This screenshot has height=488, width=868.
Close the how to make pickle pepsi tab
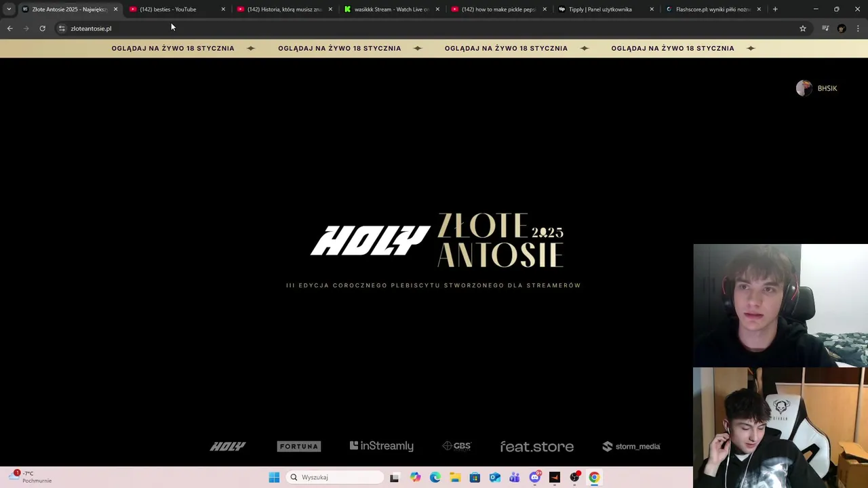click(x=545, y=9)
